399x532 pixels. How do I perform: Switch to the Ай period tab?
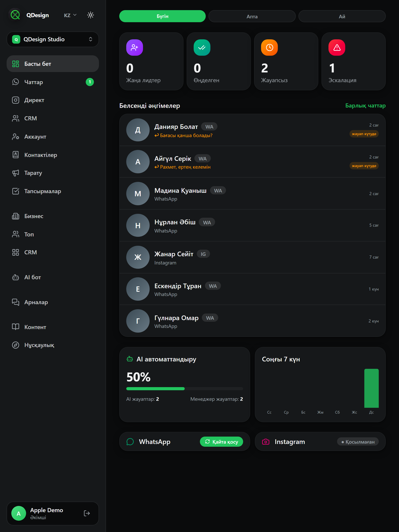pyautogui.click(x=342, y=16)
